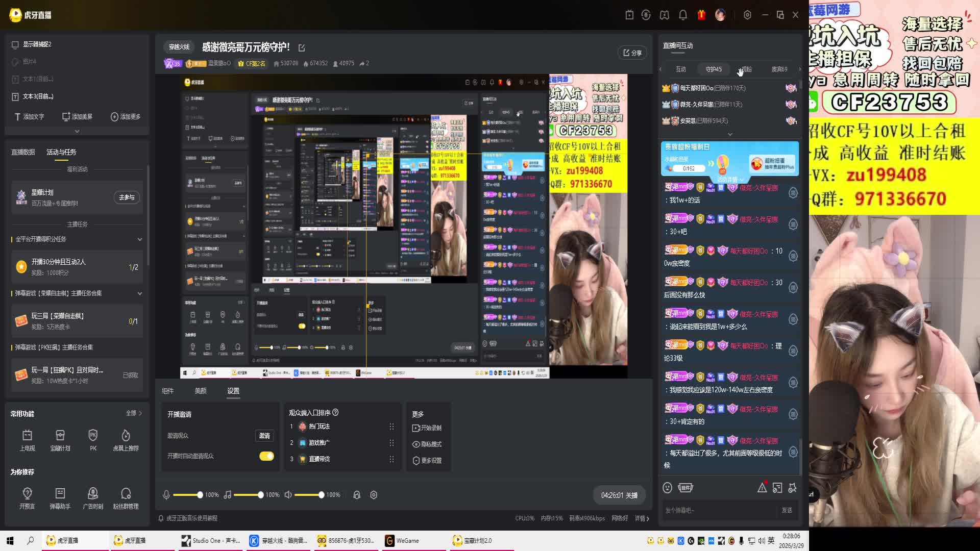Toggle 隐私模式 option
Viewport: 980px width, 551px height.
[x=427, y=444]
